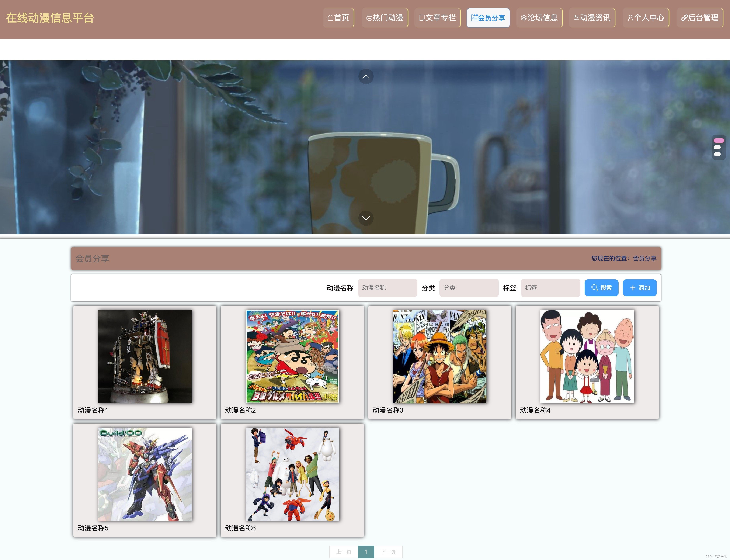Click 下一页 next page button
This screenshot has width=730, height=560.
click(388, 552)
